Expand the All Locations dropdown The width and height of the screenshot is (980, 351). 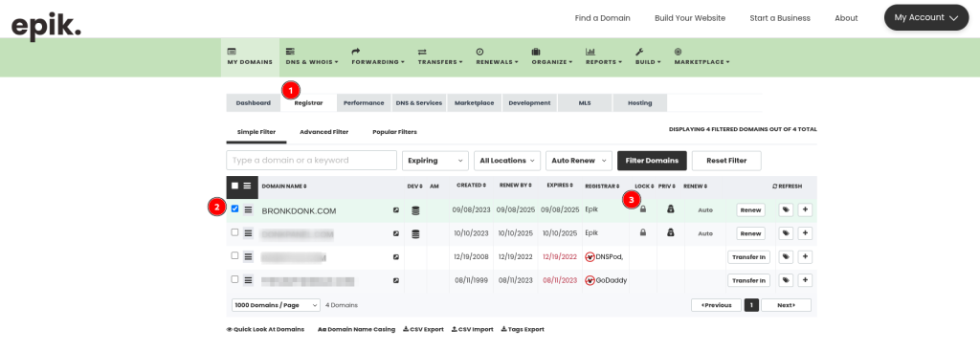coord(507,161)
